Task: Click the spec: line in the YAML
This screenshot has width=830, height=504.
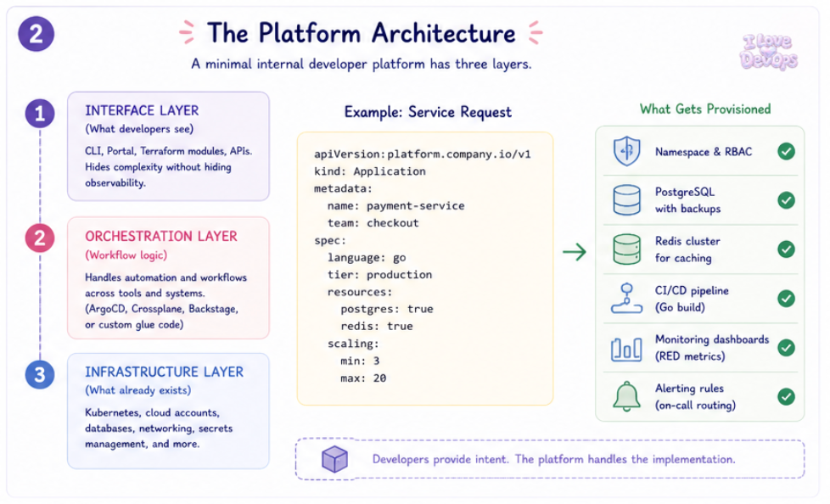Action: (x=330, y=240)
